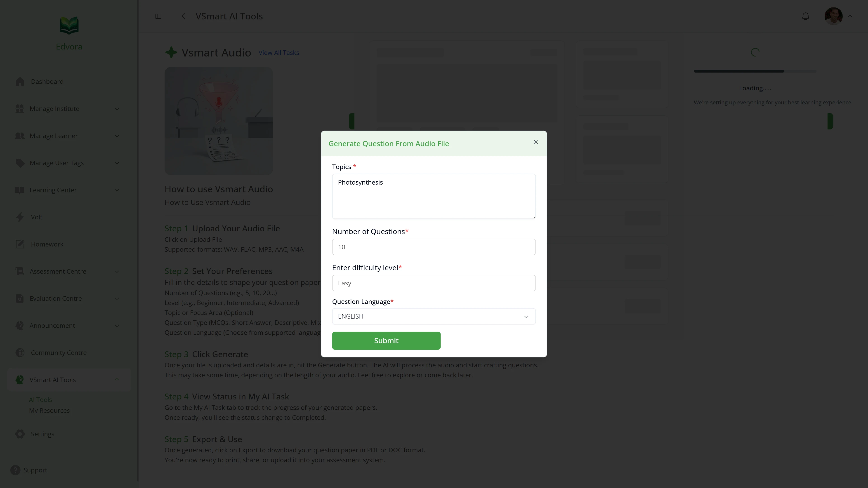Toggle the sidebar panel icon
This screenshot has width=868, height=488.
158,16
